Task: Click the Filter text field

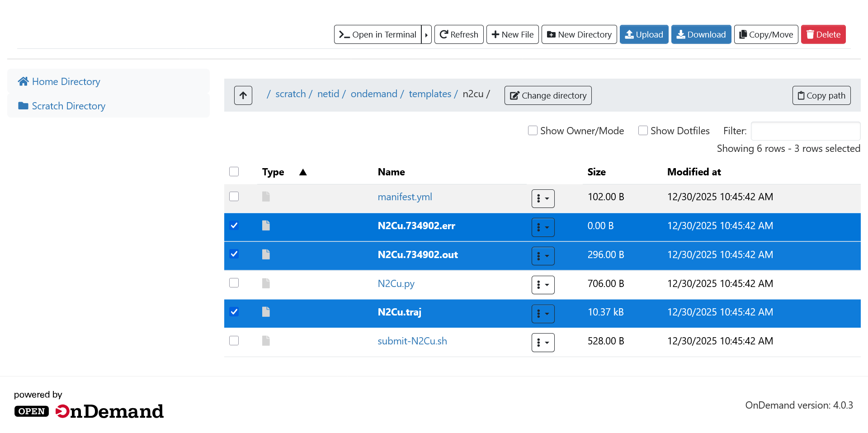Action: pos(805,131)
